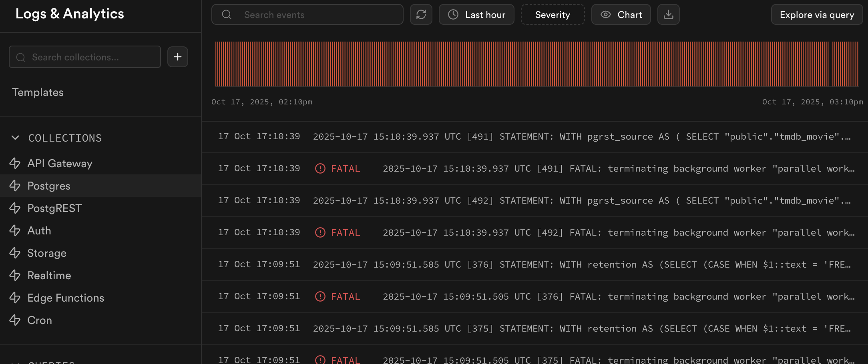
Task: Open STATEMENT log row for process 492
Action: pyautogui.click(x=535, y=200)
